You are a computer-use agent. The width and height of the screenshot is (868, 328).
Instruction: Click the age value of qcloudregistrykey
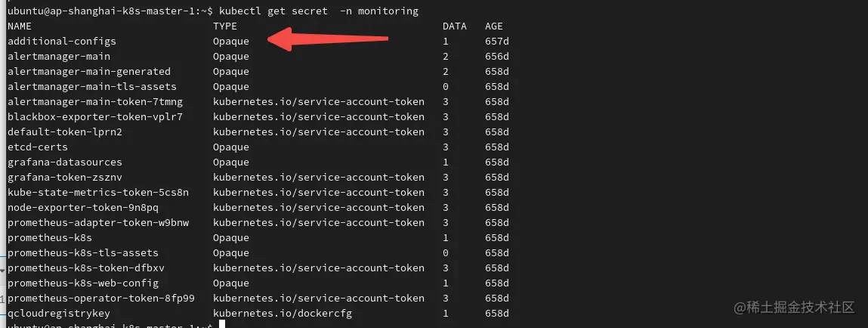pyautogui.click(x=496, y=313)
